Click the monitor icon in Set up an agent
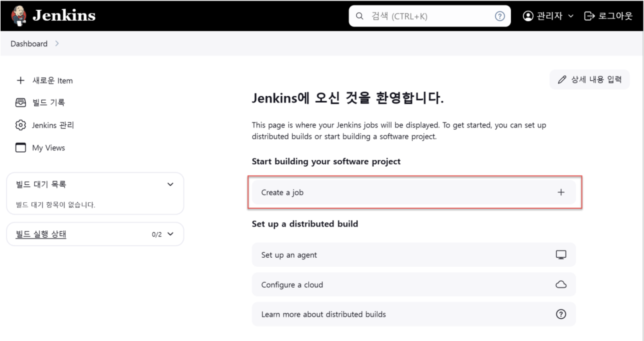The image size is (644, 341). pos(561,255)
